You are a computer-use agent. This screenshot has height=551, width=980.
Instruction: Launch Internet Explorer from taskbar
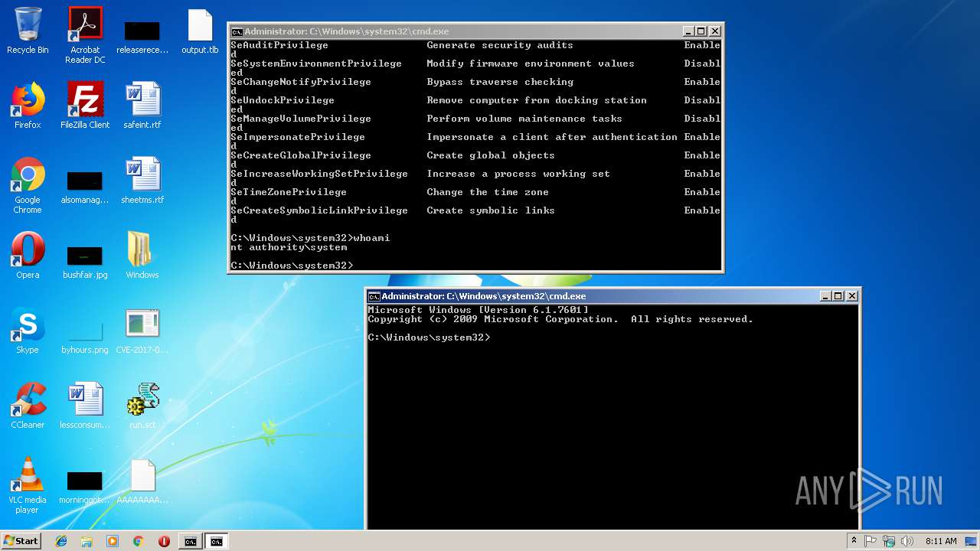61,541
